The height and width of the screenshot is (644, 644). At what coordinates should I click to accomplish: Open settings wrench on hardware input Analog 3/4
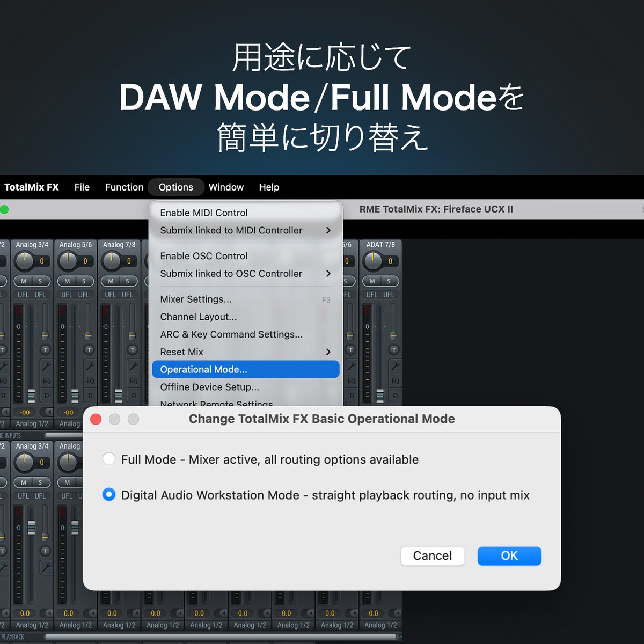[x=46, y=365]
